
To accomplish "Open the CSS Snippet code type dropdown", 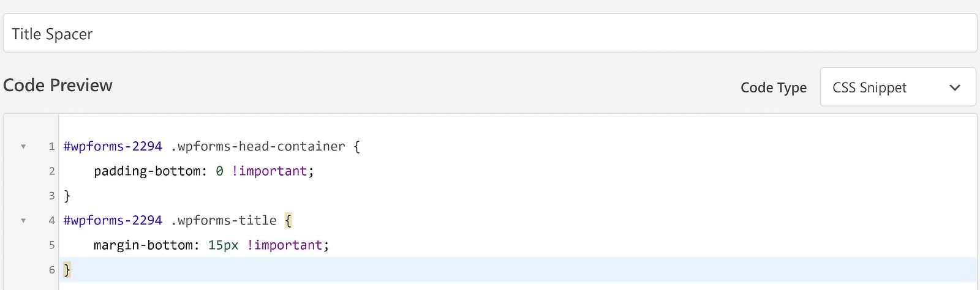I will click(897, 87).
